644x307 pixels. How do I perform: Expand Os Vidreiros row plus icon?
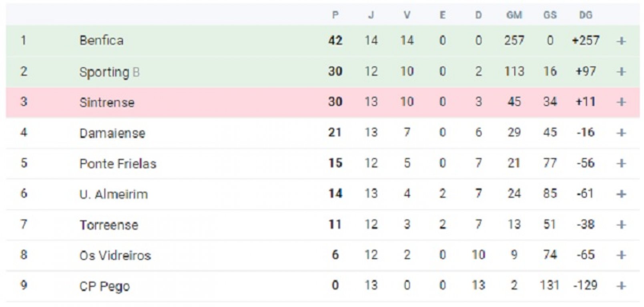point(621,255)
